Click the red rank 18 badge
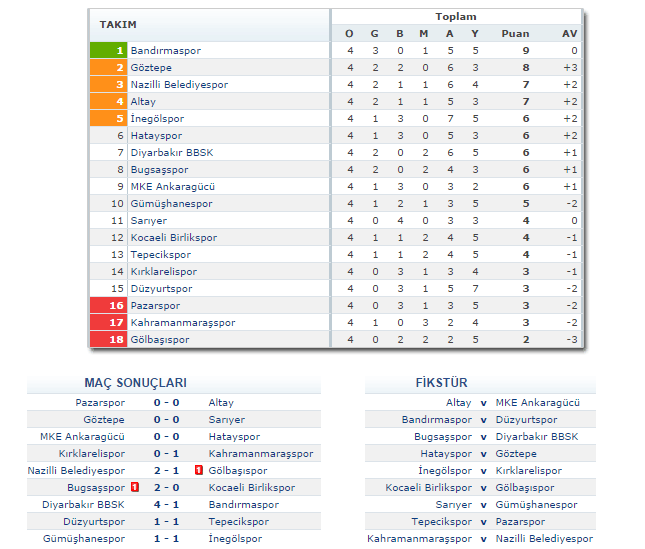 (108, 339)
